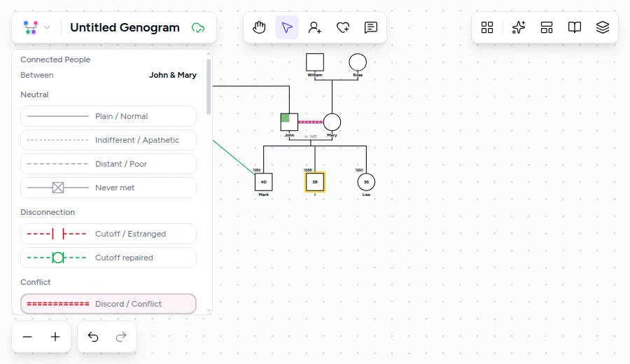Select the highlighted yellow node aged 38

coord(314,182)
